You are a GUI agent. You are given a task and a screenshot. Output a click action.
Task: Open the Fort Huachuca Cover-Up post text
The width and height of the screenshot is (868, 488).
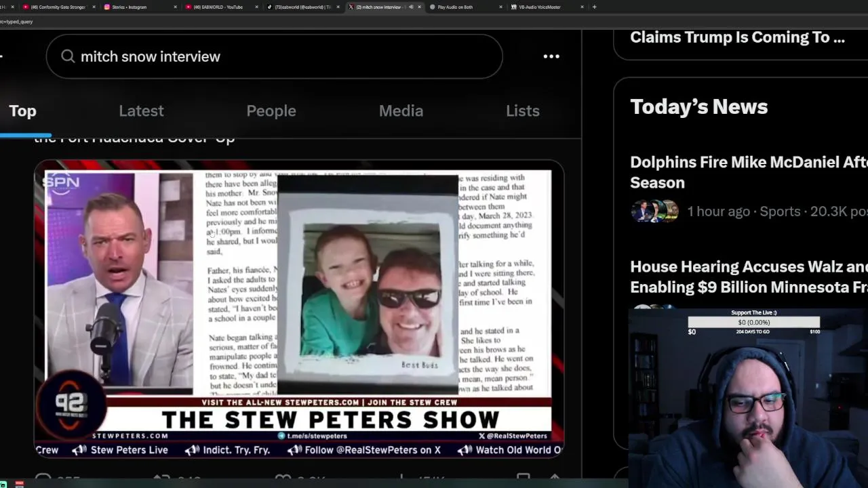click(134, 140)
